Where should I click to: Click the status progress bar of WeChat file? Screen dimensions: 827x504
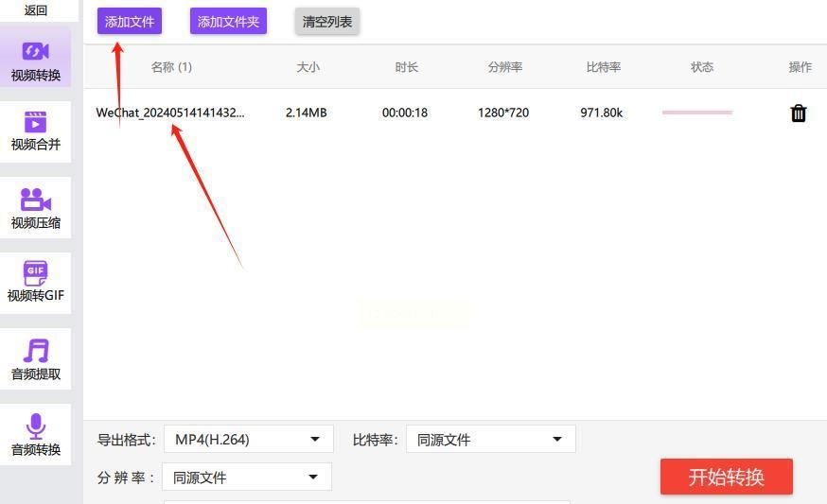(x=697, y=113)
